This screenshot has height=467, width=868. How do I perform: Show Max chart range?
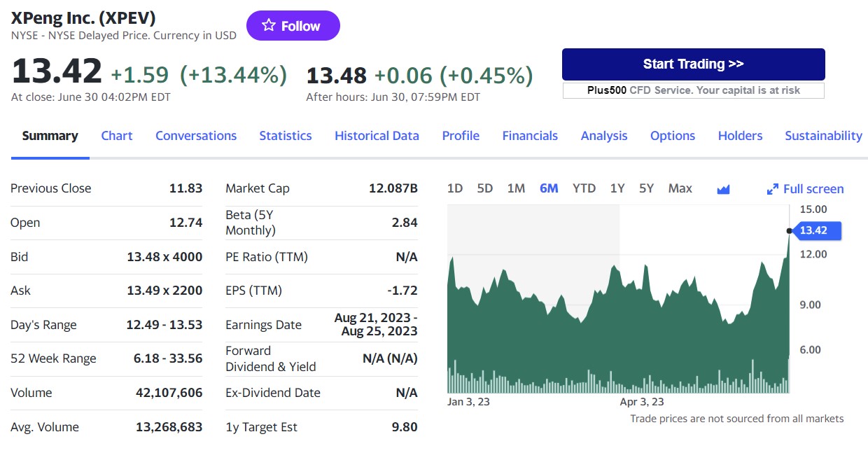[x=680, y=188]
